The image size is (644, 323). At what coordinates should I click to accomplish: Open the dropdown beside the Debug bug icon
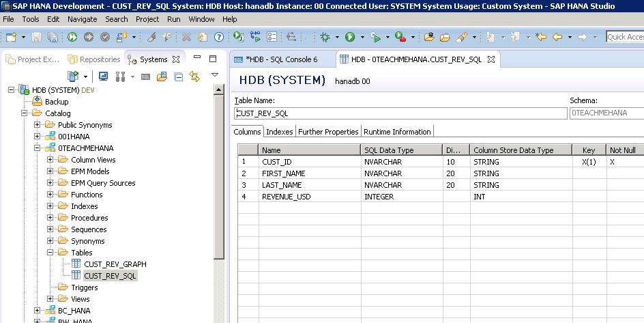tap(337, 38)
